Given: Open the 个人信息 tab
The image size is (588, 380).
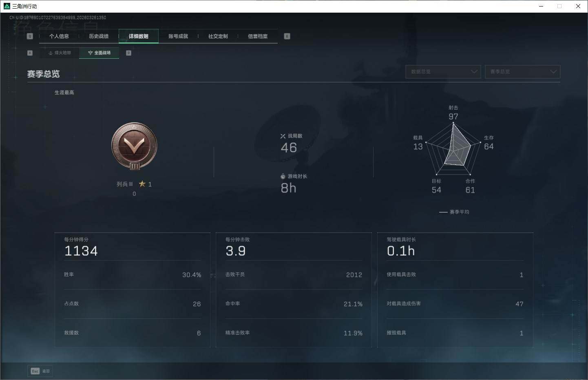Looking at the screenshot, I should tap(59, 36).
